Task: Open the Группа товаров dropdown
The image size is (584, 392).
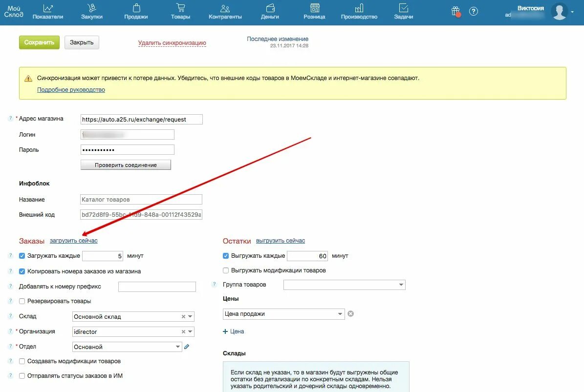Action: coord(344,285)
